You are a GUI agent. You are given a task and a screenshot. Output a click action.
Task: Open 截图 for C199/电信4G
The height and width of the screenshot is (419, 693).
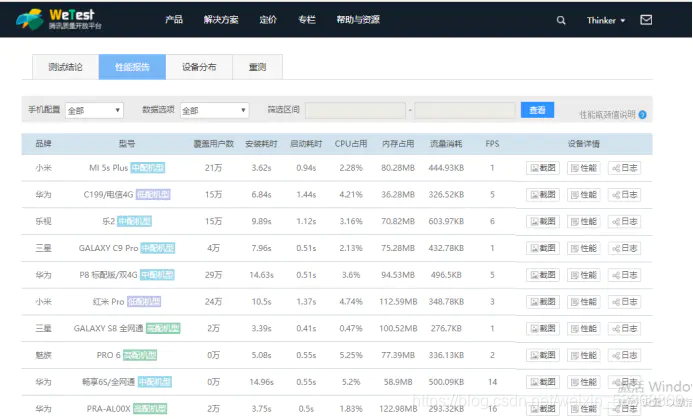(x=543, y=195)
